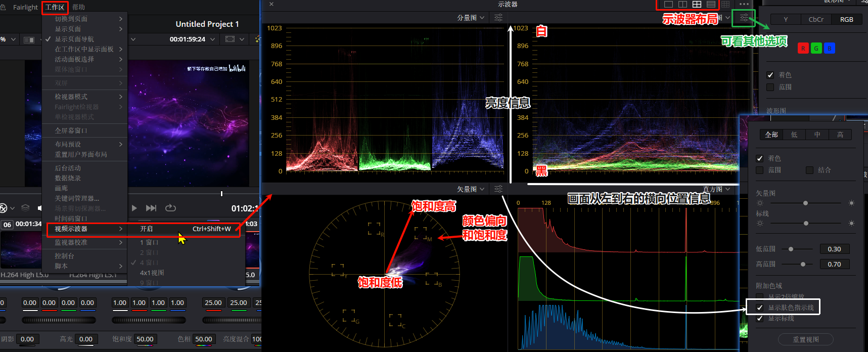Adjust 低范围 slider handle
Screen dimensions: 868x352
[x=791, y=249]
